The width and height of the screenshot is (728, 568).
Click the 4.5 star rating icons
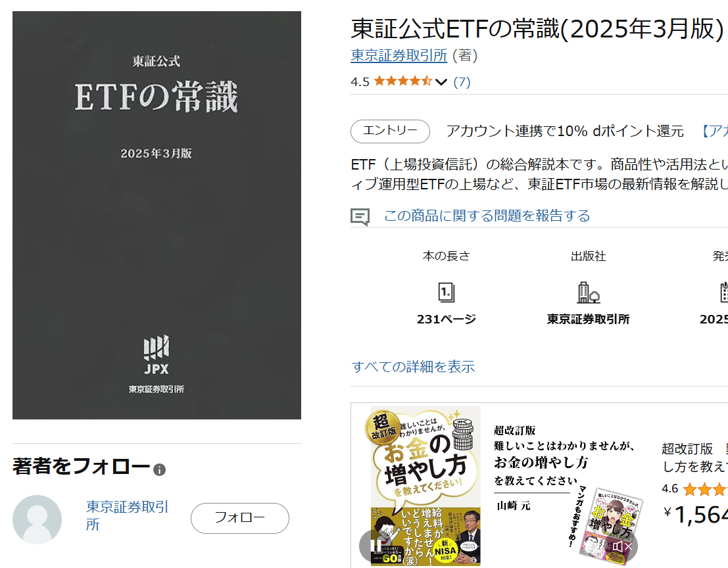point(402,82)
